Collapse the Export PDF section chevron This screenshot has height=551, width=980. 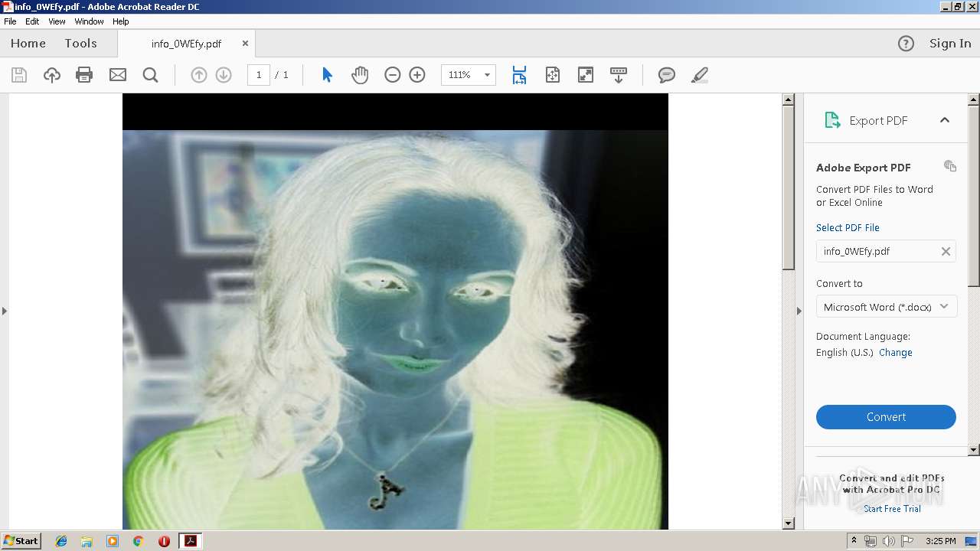tap(945, 120)
